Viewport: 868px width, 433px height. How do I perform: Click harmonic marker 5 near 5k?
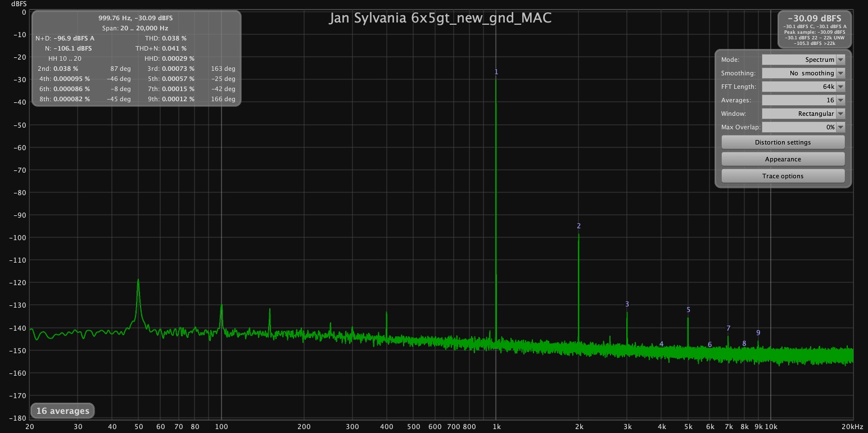pos(688,310)
